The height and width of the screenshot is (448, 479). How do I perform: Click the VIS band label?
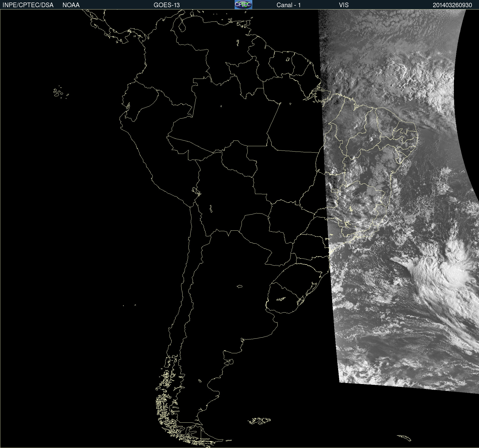[x=344, y=5]
